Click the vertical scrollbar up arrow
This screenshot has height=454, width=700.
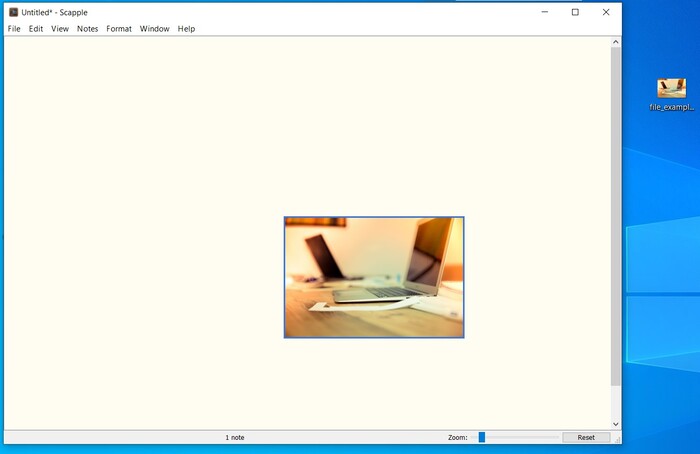pyautogui.click(x=616, y=42)
